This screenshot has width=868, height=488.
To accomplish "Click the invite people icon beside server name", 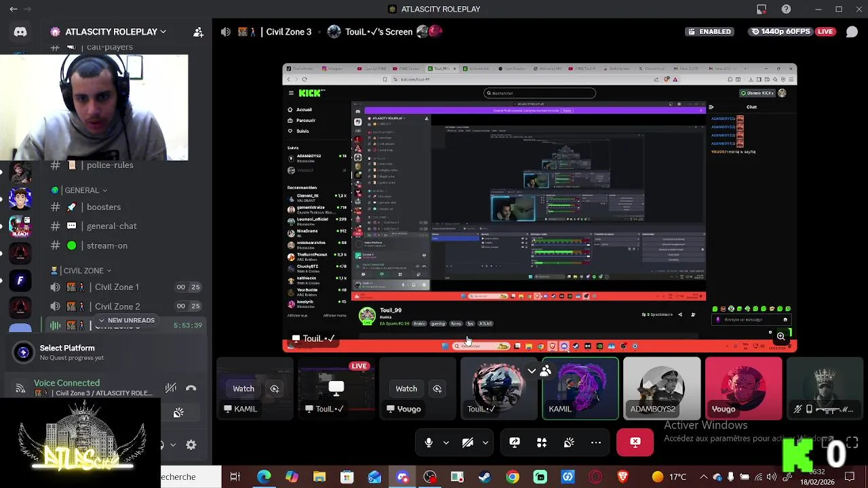I will 198,32.
